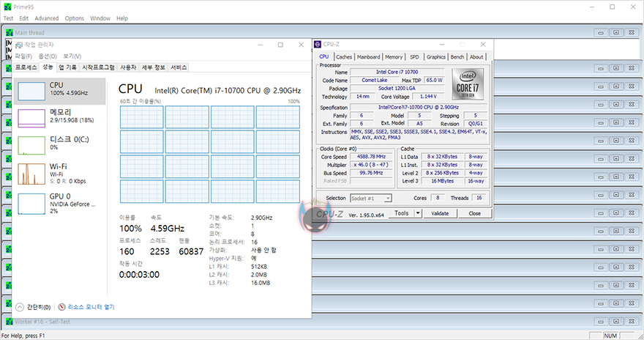Click the Multiplier x 46.0 (8 - 47) value
The height and width of the screenshot is (340, 644).
tap(371, 165)
